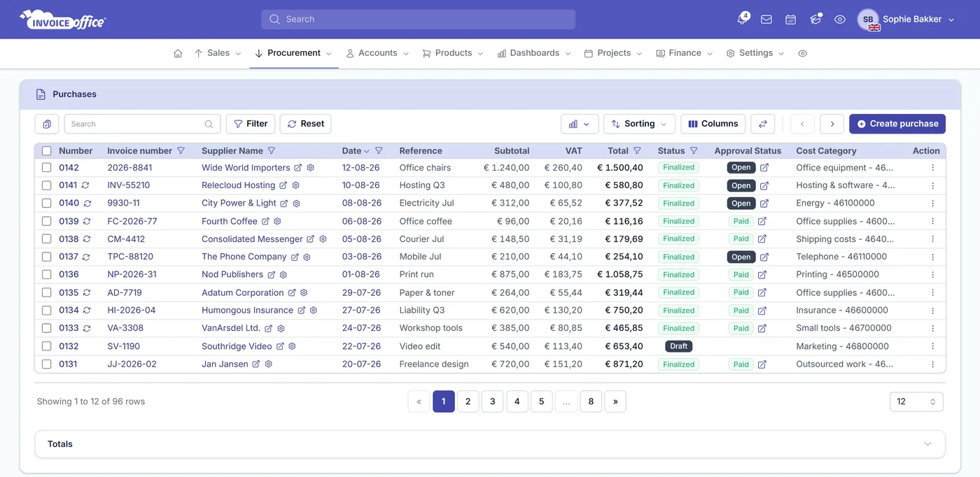Click sync icon beside purchase 0137
The height and width of the screenshot is (477, 980).
coord(86,257)
